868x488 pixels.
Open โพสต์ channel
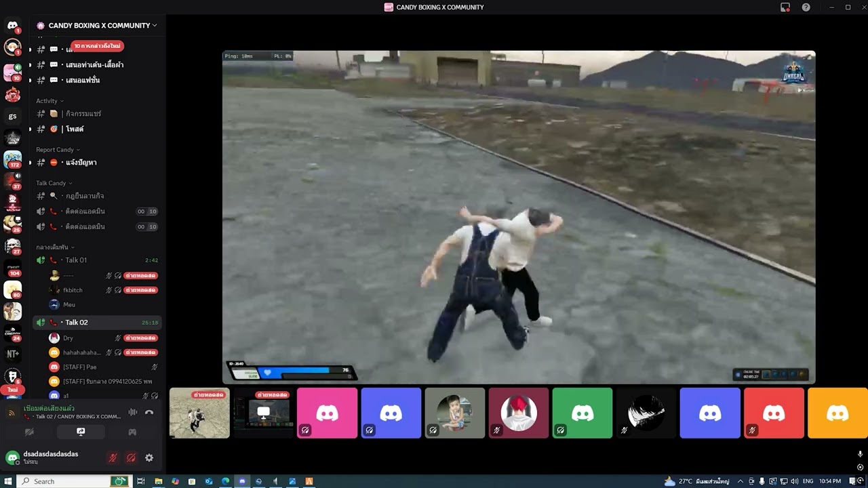tap(97, 129)
